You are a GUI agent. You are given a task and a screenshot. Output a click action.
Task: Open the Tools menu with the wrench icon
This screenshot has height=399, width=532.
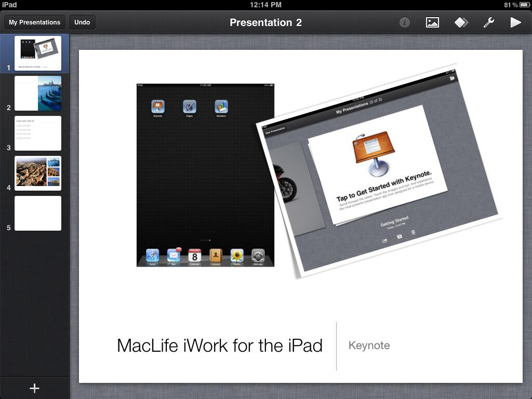[488, 22]
